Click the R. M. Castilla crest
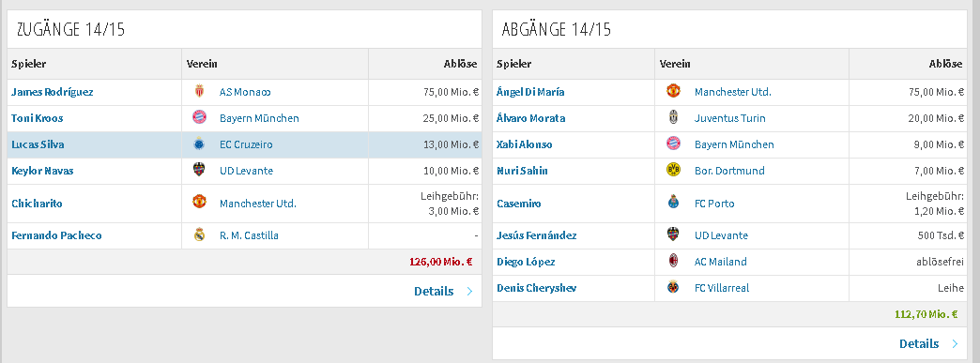The image size is (980, 363). 199,235
